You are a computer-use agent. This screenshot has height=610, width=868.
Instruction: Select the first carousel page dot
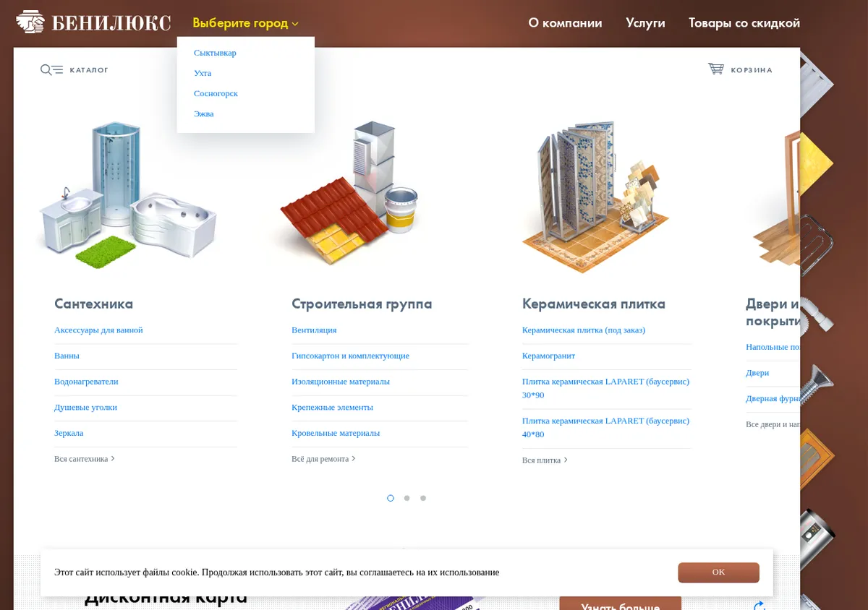[391, 498]
